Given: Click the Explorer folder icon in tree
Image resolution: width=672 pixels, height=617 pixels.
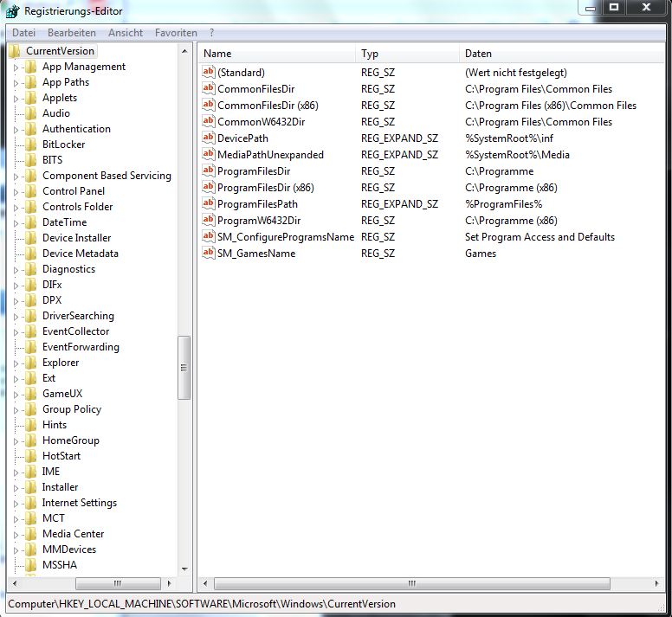Looking at the screenshot, I should 31,363.
